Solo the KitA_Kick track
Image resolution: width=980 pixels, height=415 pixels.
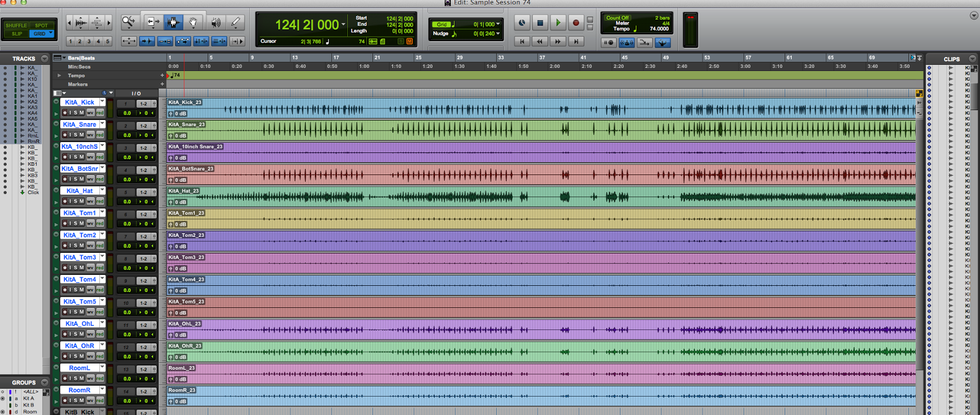pos(76,113)
